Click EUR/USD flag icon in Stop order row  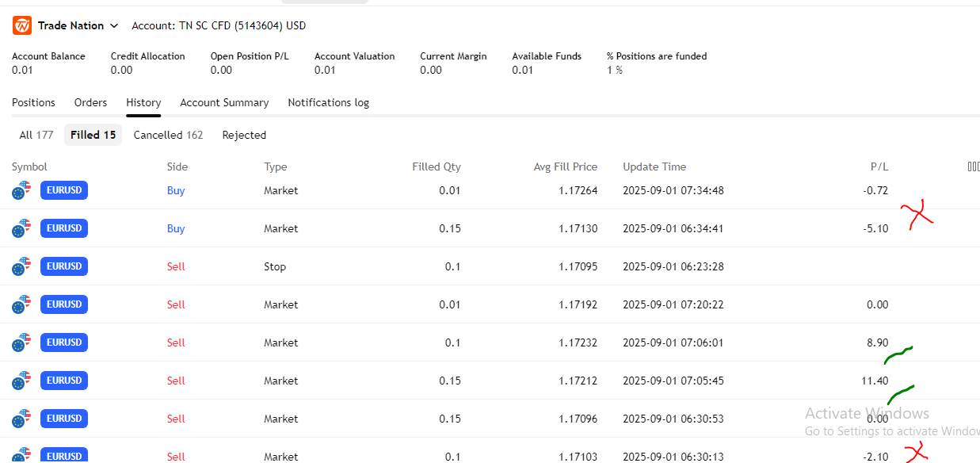click(22, 266)
